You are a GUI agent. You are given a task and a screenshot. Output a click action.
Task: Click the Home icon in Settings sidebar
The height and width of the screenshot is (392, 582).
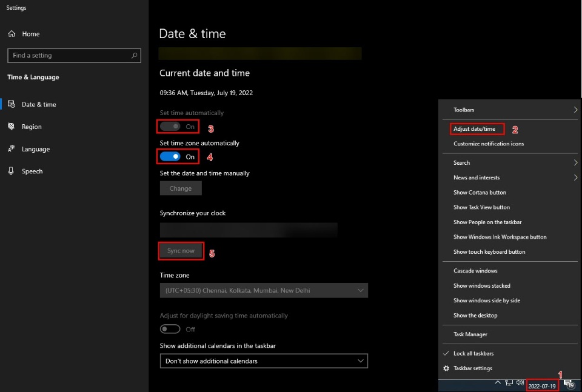(x=12, y=35)
